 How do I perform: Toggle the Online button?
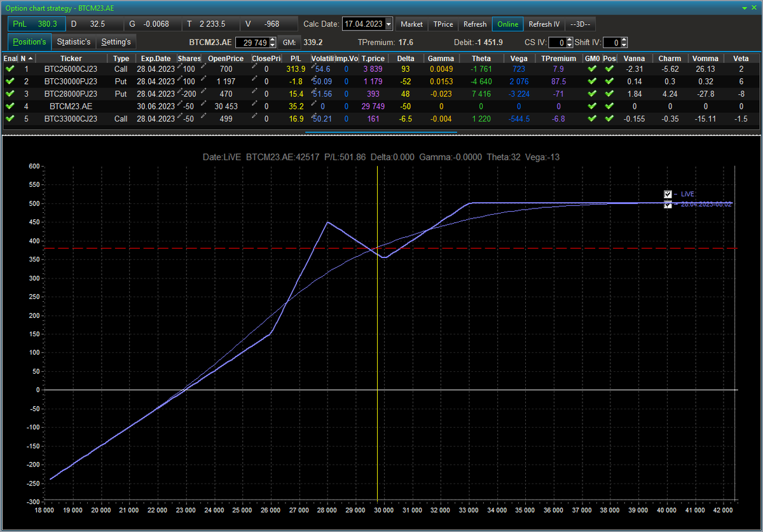507,24
